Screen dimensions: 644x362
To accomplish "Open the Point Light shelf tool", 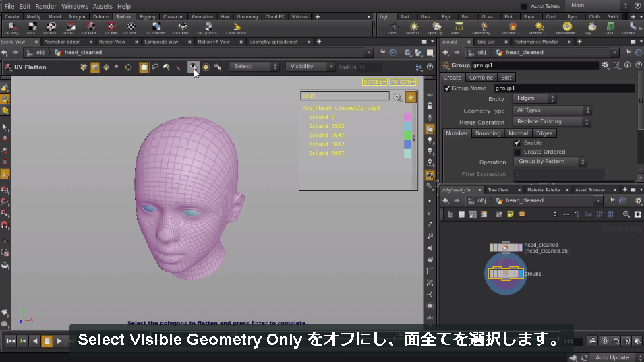I will 413,28.
